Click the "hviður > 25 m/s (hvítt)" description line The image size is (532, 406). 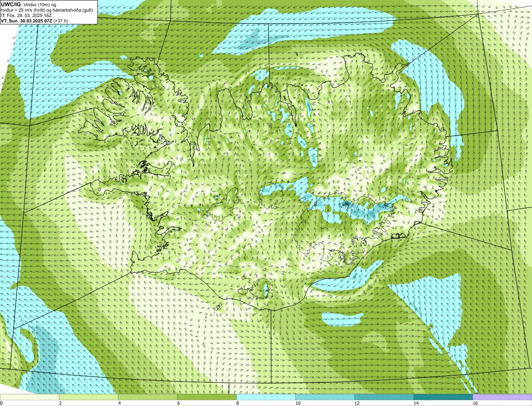tap(48, 10)
